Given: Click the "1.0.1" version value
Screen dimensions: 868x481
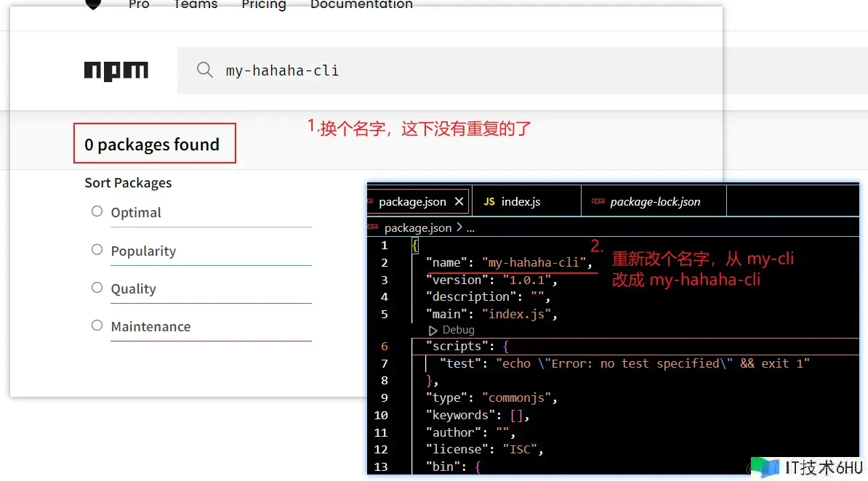Looking at the screenshot, I should coord(527,280).
